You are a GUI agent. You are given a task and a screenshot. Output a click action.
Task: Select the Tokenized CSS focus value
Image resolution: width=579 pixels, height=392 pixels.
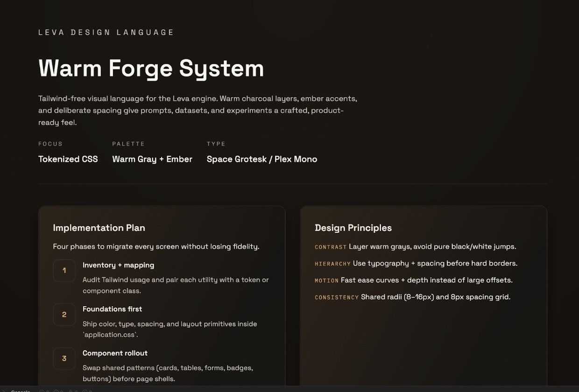pos(68,159)
